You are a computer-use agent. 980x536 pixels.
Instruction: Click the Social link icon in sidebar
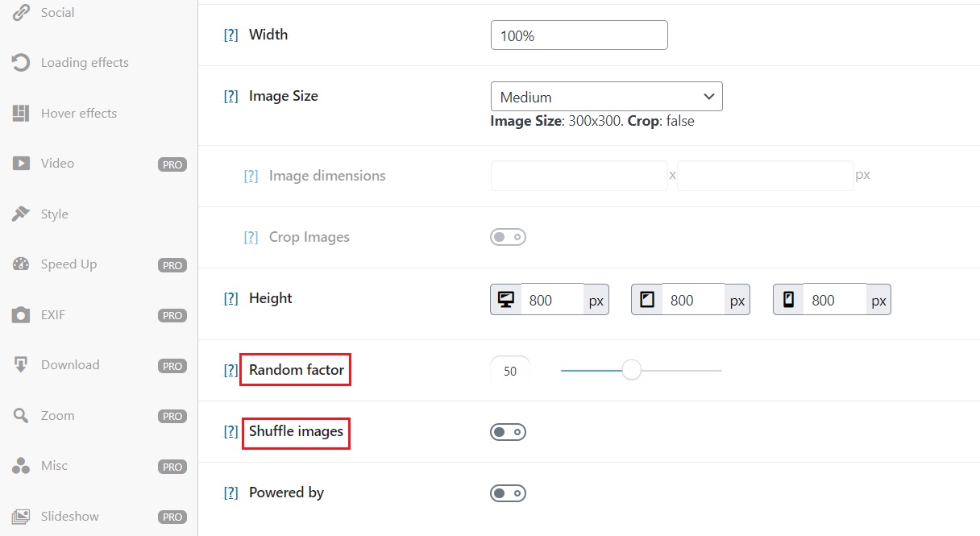click(x=20, y=13)
